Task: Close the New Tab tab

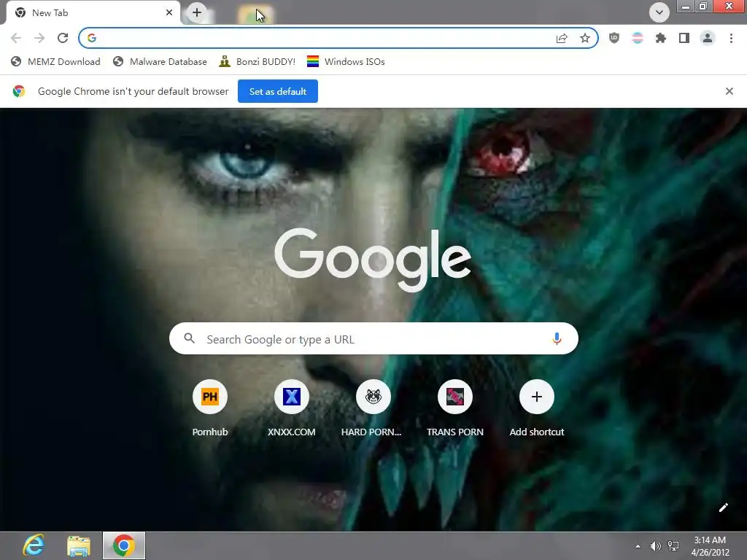Action: [169, 13]
